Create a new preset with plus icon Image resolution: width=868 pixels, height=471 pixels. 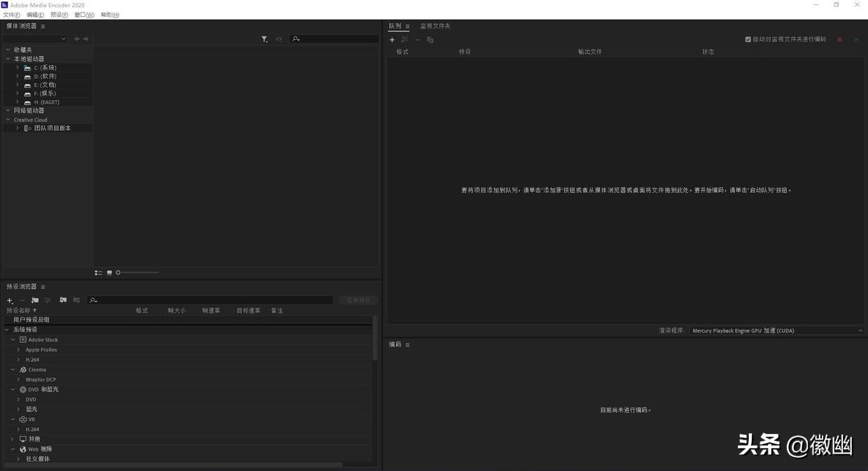click(10, 300)
